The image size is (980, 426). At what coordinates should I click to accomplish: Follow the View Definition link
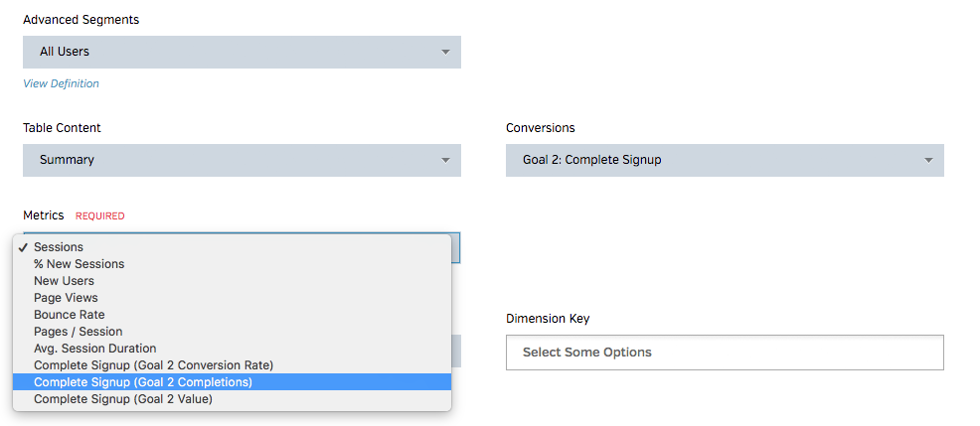pyautogui.click(x=62, y=83)
